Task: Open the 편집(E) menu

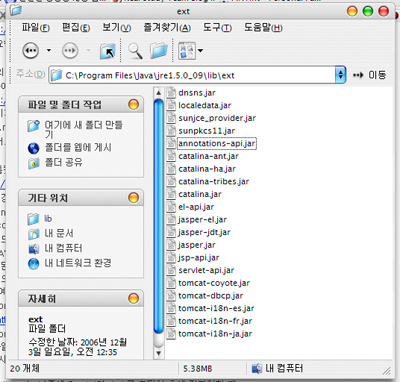Action: tap(76, 27)
